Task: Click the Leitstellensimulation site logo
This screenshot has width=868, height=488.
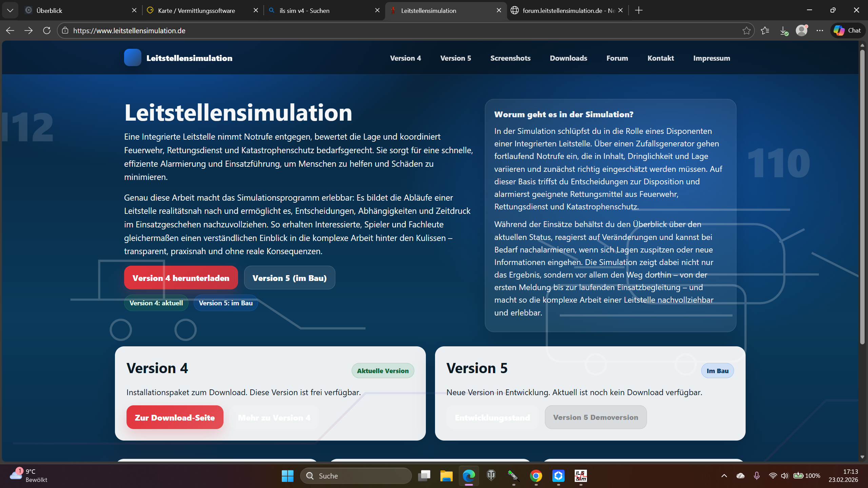Action: [178, 58]
